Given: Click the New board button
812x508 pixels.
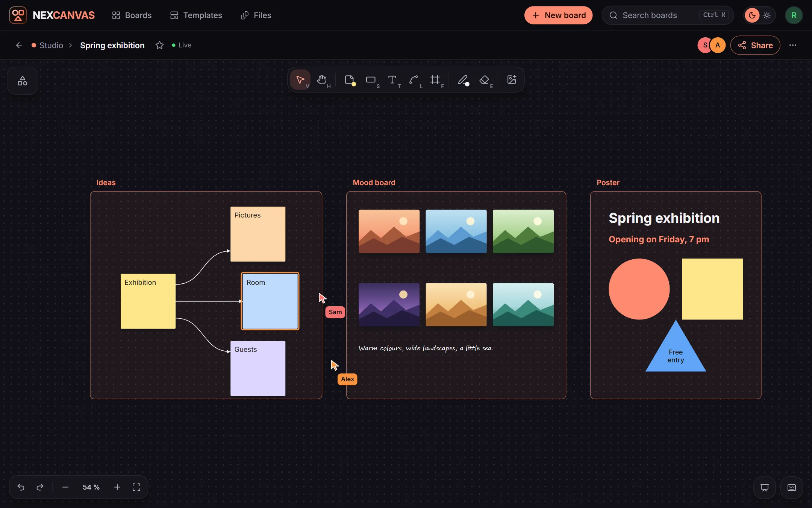Looking at the screenshot, I should click(x=558, y=15).
